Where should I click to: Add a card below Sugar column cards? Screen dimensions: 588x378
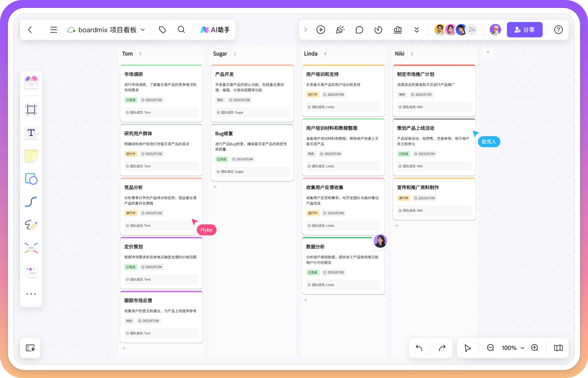215,187
